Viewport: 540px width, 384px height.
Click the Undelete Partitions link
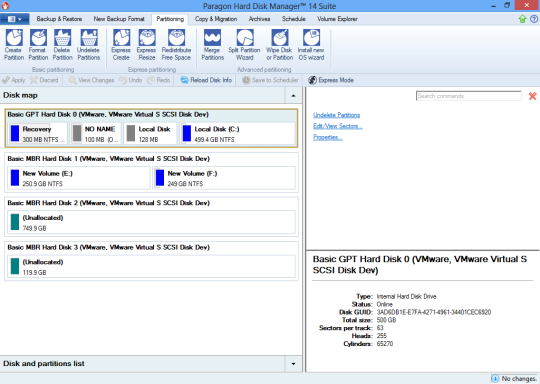(x=336, y=115)
